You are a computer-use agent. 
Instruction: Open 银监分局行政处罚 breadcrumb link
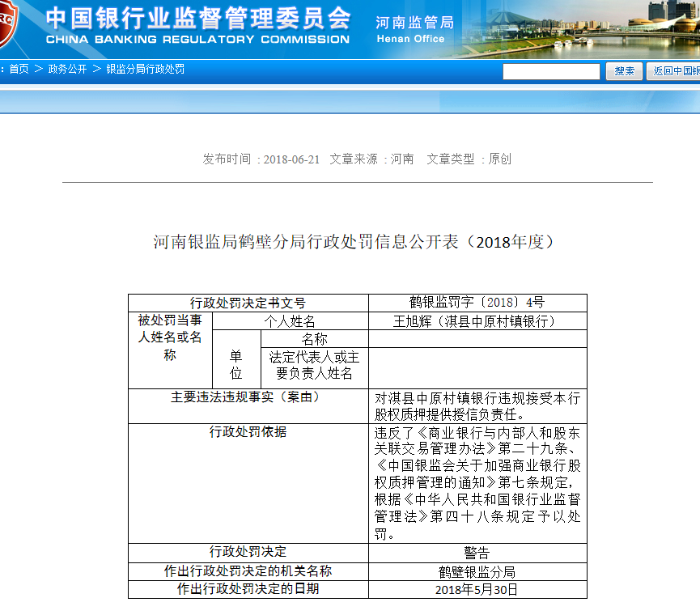pyautogui.click(x=145, y=70)
